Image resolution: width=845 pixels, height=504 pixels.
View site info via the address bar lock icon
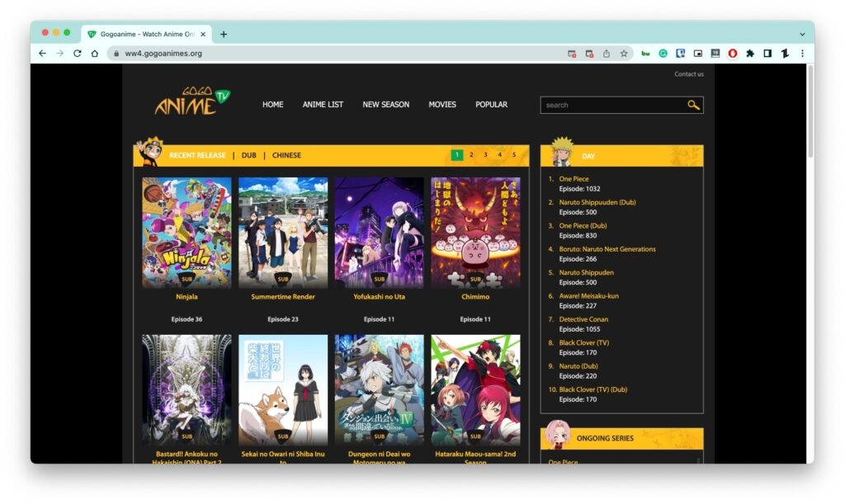(x=116, y=54)
